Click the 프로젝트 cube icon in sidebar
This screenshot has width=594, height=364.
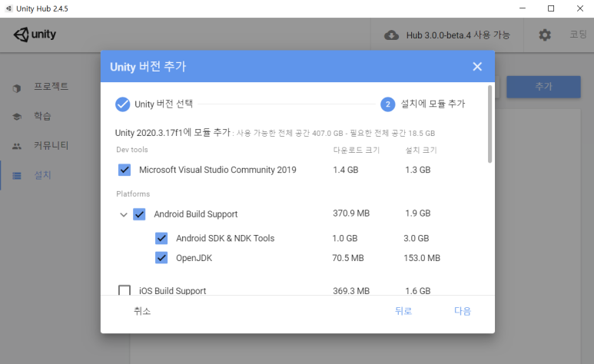tap(17, 88)
